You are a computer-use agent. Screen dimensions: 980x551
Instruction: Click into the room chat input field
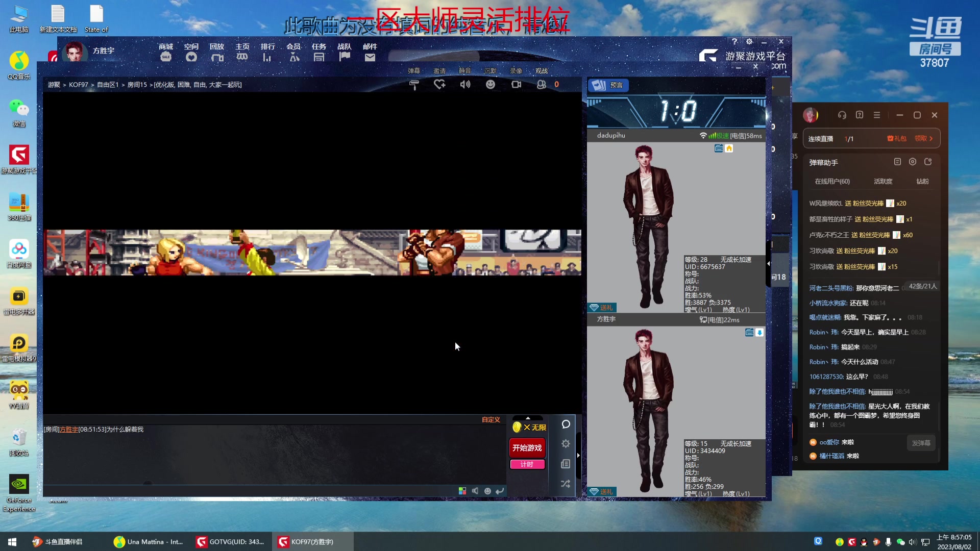[249, 491]
